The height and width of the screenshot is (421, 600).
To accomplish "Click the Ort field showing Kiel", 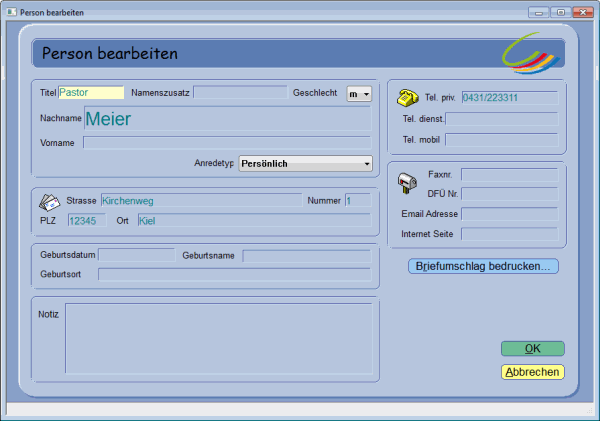I will [254, 221].
